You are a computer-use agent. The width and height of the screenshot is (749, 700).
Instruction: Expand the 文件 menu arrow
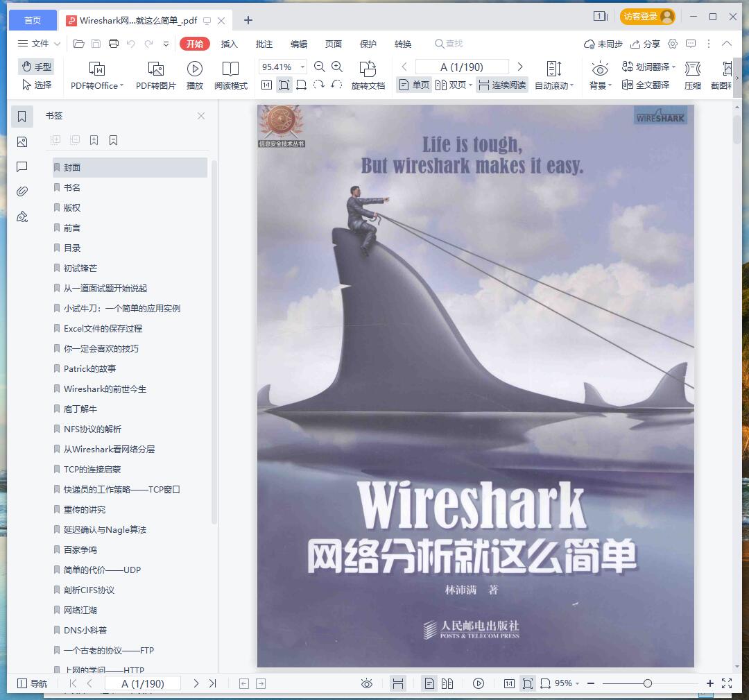[58, 44]
